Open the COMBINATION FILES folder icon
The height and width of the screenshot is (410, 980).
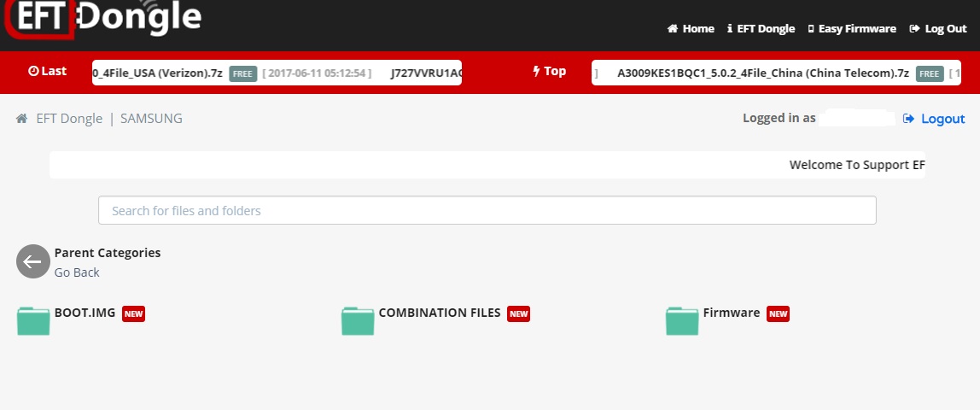tap(358, 320)
